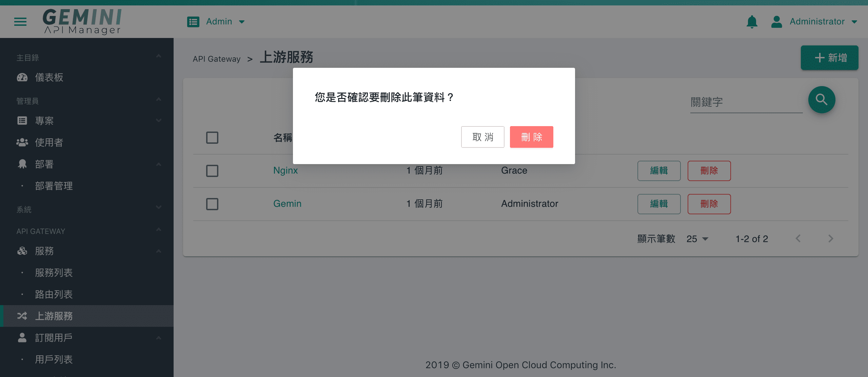Click 編輯 for the Nginx row
This screenshot has height=377, width=868.
click(659, 171)
